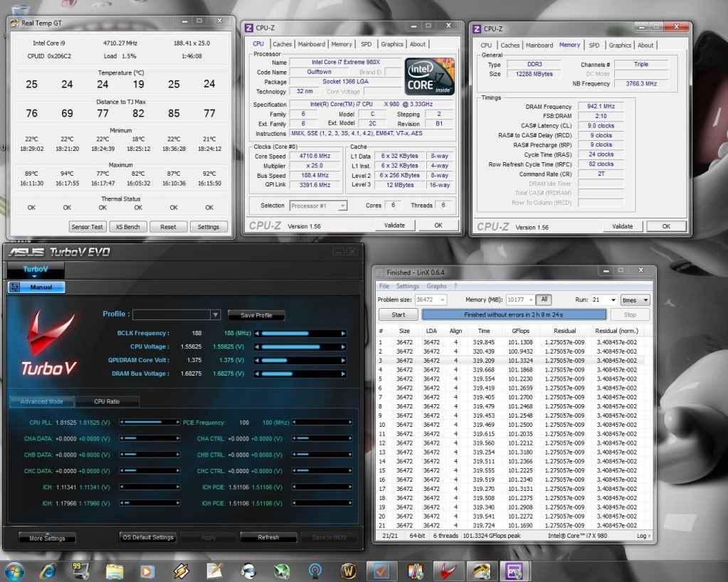
Task: Open the gold memory-chip taskbar icon
Action: point(482,571)
